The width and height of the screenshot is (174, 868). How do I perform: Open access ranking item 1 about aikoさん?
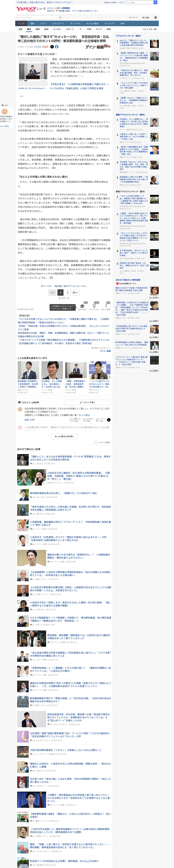pyautogui.click(x=134, y=43)
